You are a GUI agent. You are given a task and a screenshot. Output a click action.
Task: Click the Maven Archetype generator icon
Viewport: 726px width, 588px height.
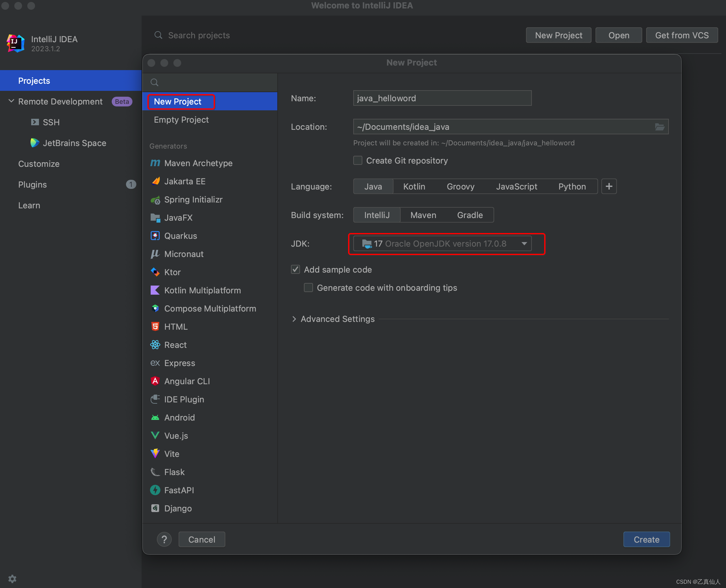coord(155,162)
